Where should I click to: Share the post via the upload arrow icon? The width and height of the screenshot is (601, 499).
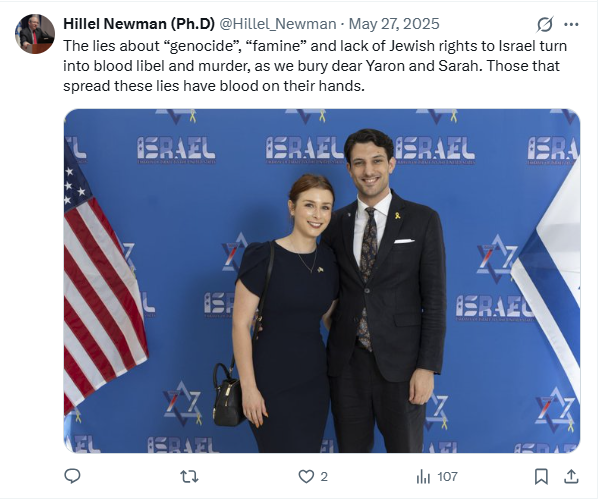[571, 477]
